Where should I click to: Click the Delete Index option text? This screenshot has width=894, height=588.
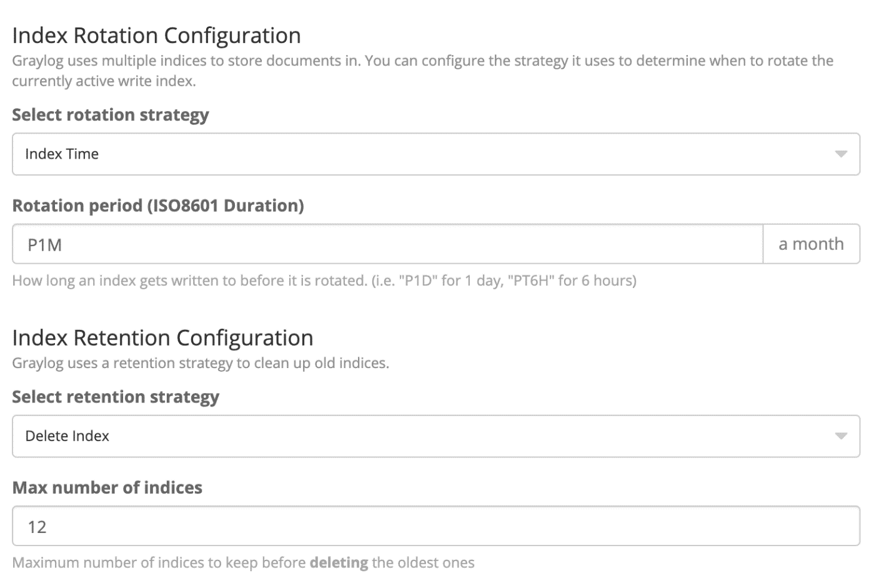coord(67,436)
